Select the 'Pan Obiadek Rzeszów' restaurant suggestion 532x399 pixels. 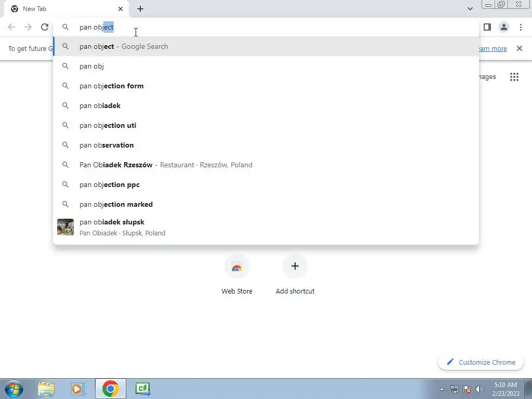[x=266, y=165]
